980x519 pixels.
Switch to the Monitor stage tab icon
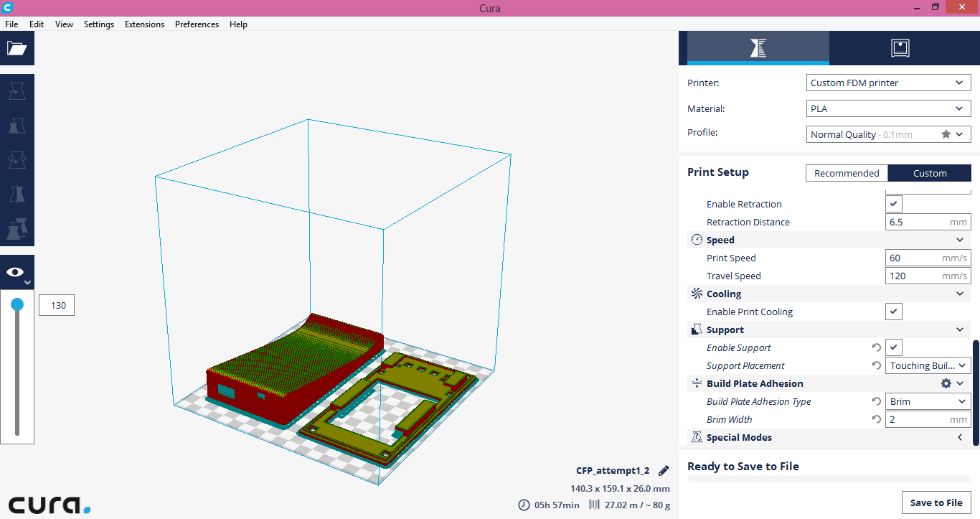click(x=900, y=48)
